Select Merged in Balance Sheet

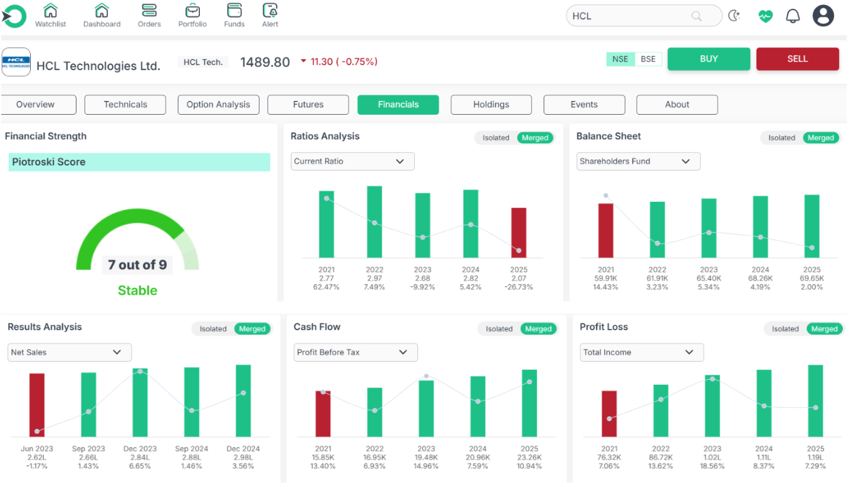point(821,138)
